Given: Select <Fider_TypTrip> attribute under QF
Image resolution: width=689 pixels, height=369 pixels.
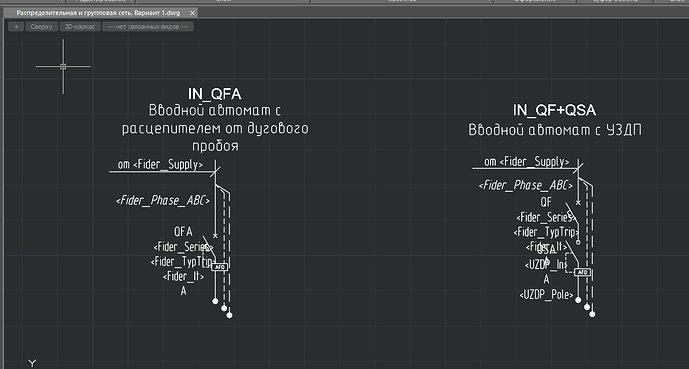Looking at the screenshot, I should click(545, 232).
